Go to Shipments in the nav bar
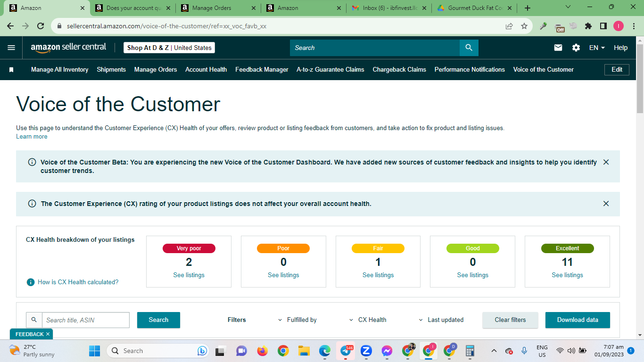Viewport: 644px width, 362px height. [x=111, y=70]
